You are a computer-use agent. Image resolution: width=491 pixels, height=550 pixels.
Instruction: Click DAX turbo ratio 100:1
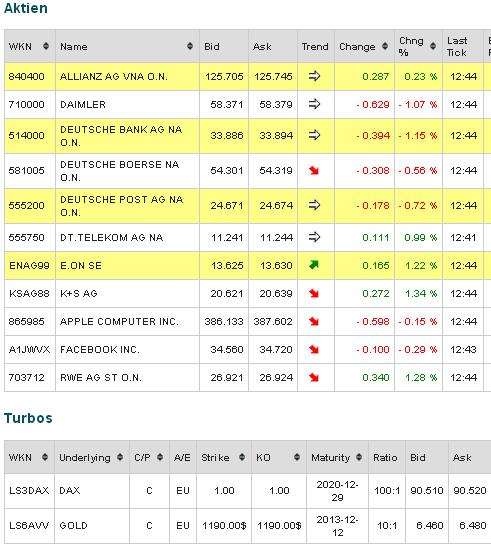tap(387, 491)
